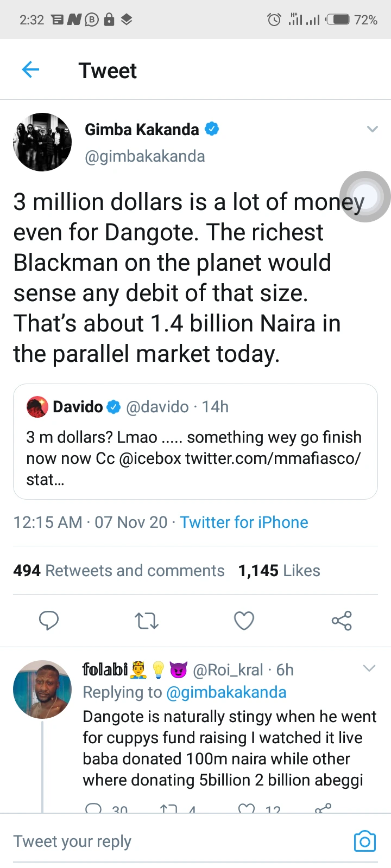Tap the alarm icon in the status bar
This screenshot has height=868, width=391.
coord(274,20)
